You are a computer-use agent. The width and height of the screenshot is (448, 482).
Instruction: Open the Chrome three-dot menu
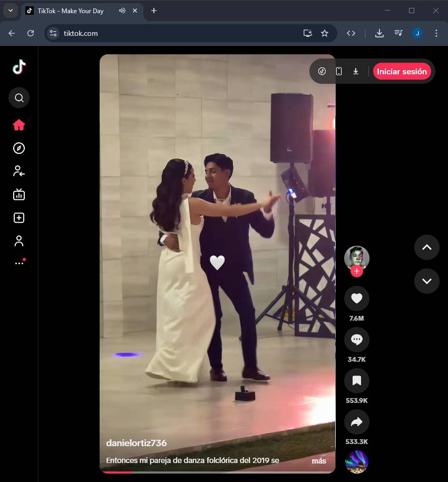(436, 33)
